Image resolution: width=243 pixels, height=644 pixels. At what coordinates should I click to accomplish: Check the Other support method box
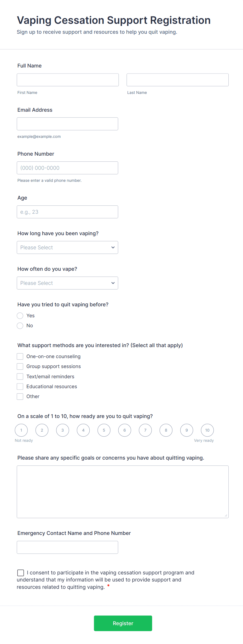[x=20, y=397]
